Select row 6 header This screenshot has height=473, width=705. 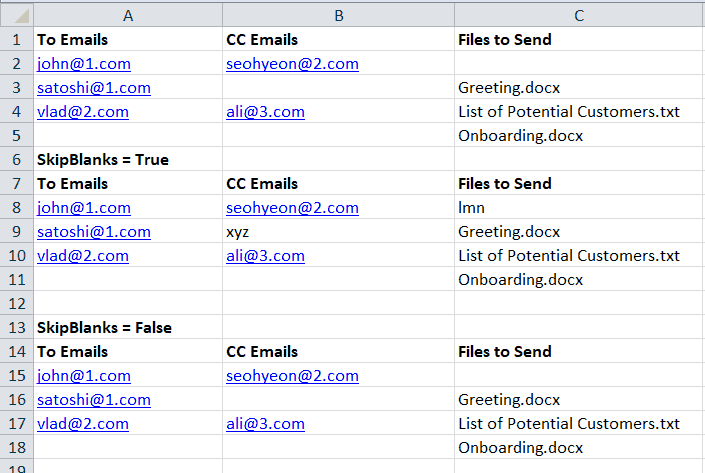(x=16, y=160)
